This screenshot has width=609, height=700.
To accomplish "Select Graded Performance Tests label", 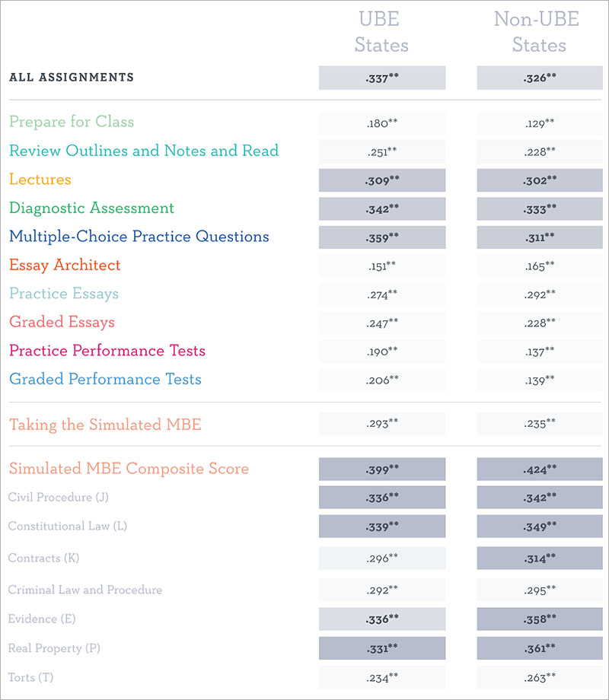I will 105,379.
